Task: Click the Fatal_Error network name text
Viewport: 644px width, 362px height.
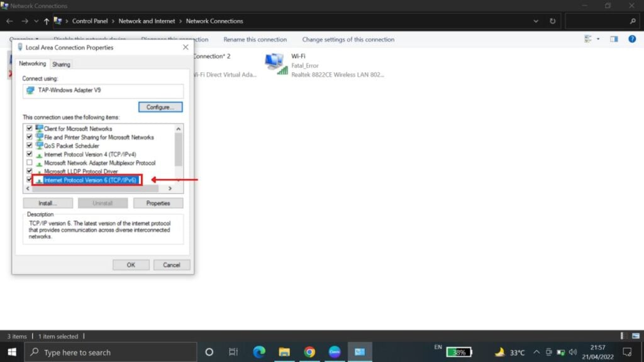Action: click(305, 65)
